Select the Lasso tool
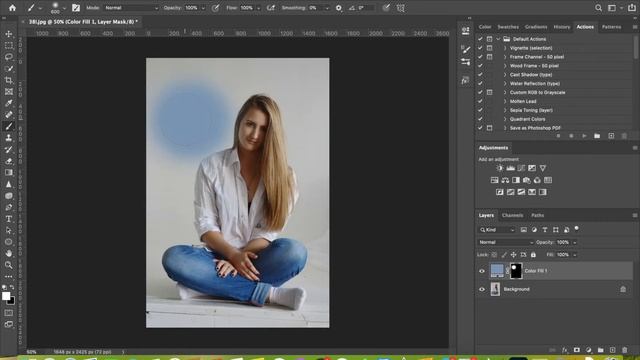This screenshot has width=640, height=360. coord(9,57)
